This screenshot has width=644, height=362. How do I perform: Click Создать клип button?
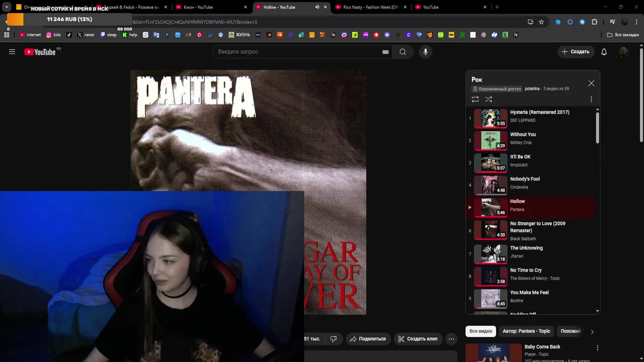click(x=418, y=339)
